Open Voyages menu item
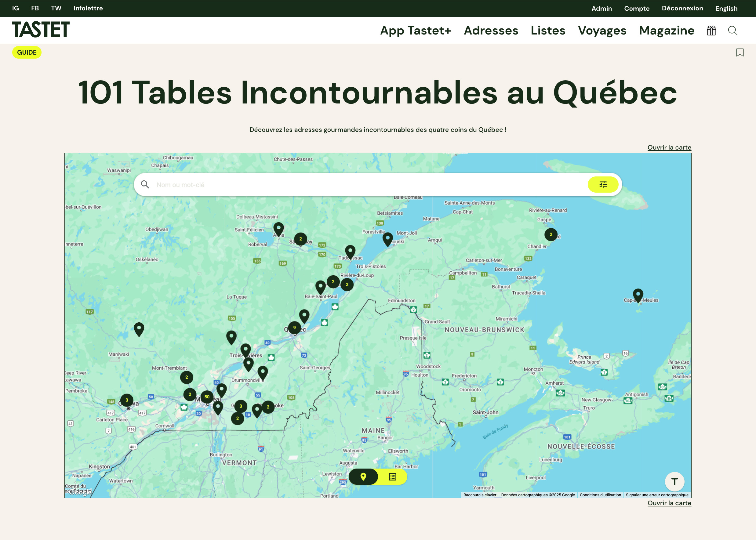Screen dimensions: 756x540 pyautogui.click(x=602, y=31)
